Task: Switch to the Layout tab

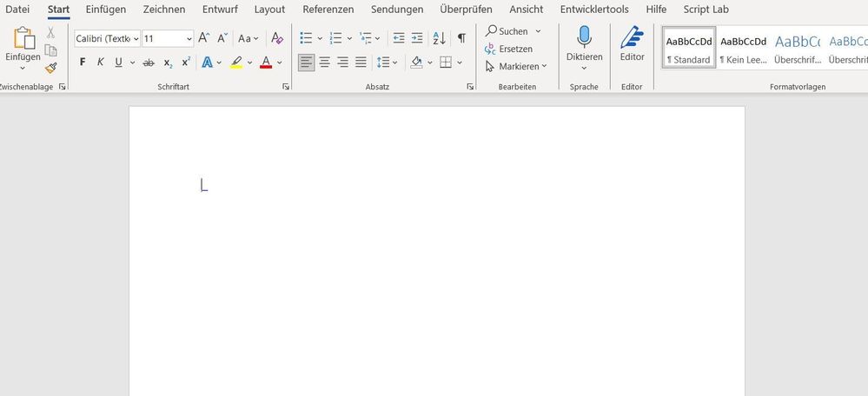Action: (x=269, y=10)
